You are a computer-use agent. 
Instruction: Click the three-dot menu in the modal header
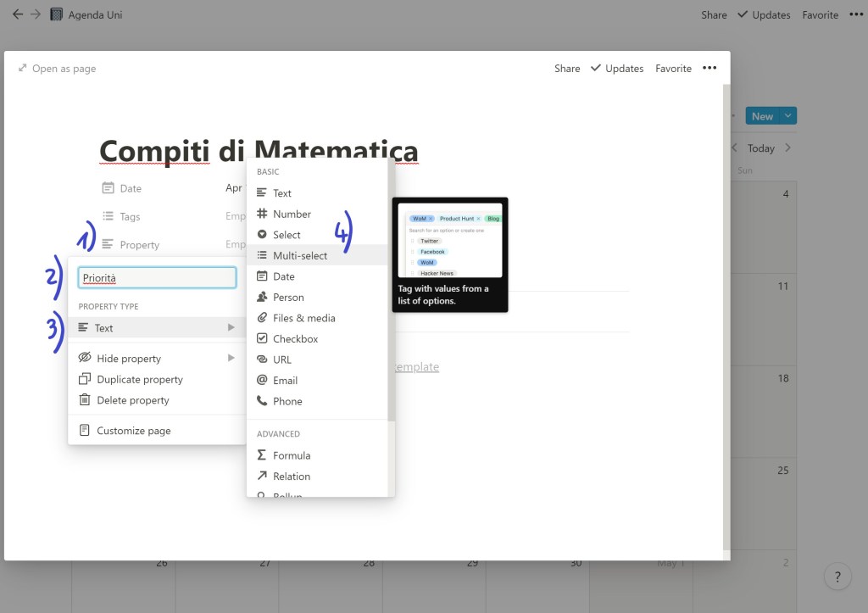click(x=709, y=69)
